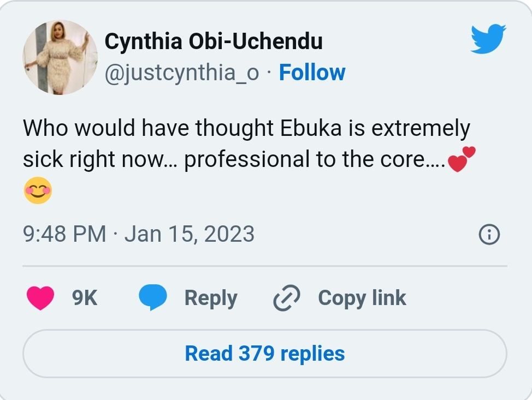Follow Cynthia Obi-Uchendu
Screen dimensions: 532x400
[312, 73]
